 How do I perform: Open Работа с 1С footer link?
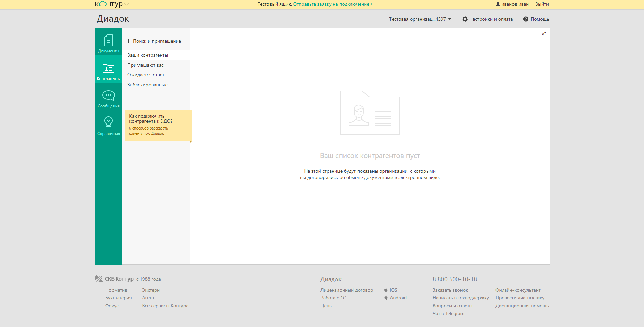point(333,298)
